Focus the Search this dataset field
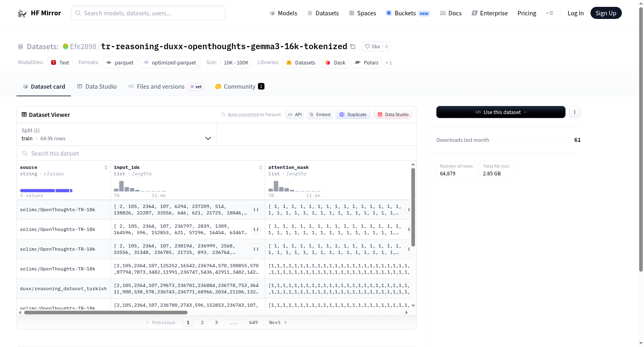This screenshot has width=644, height=347. tap(217, 153)
